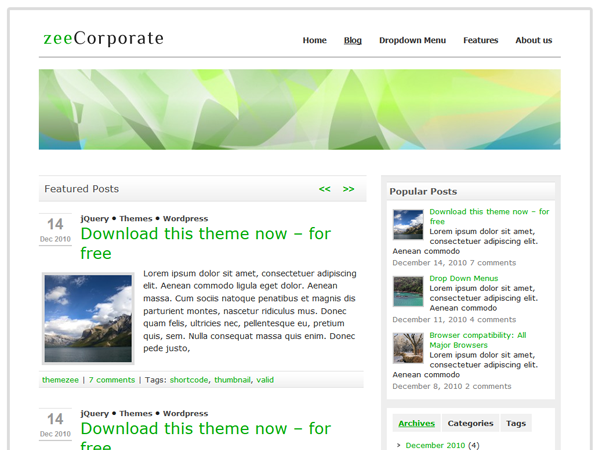Click the zeeCorporate site logo
Viewport: 600px width, 450px height.
coord(103,39)
